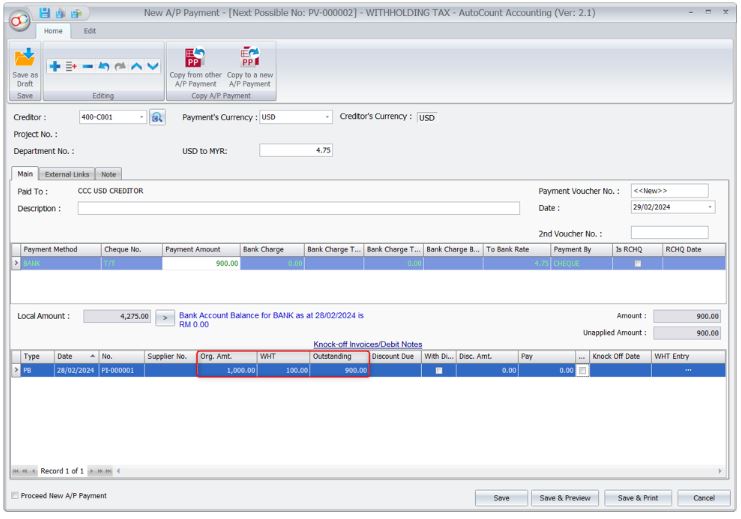Delete row with the minus icon
The width and height of the screenshot is (741, 519).
point(87,66)
